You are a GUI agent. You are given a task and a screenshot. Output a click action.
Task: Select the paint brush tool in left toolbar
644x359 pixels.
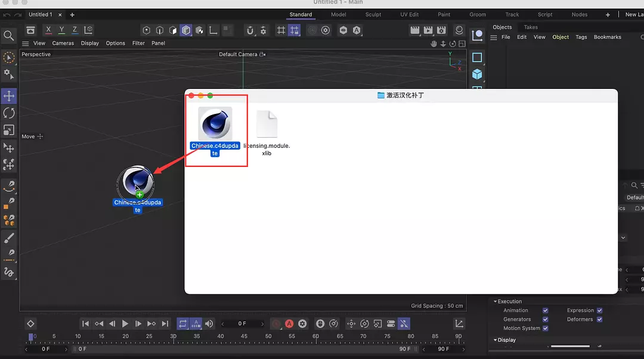tap(8, 238)
